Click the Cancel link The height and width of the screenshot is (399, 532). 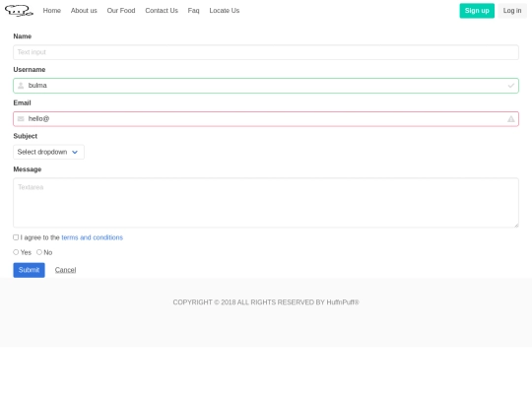pos(65,270)
